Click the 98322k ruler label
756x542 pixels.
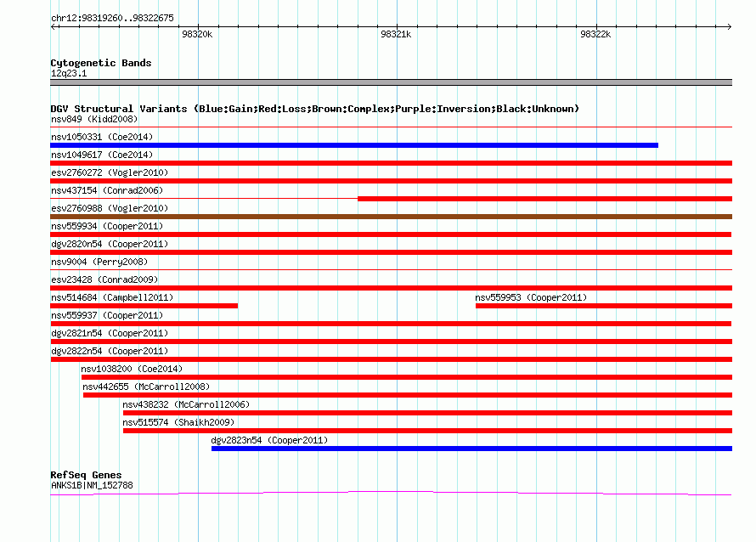[595, 34]
